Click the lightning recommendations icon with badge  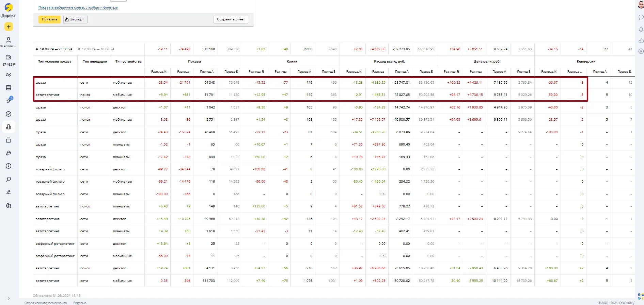[9, 100]
